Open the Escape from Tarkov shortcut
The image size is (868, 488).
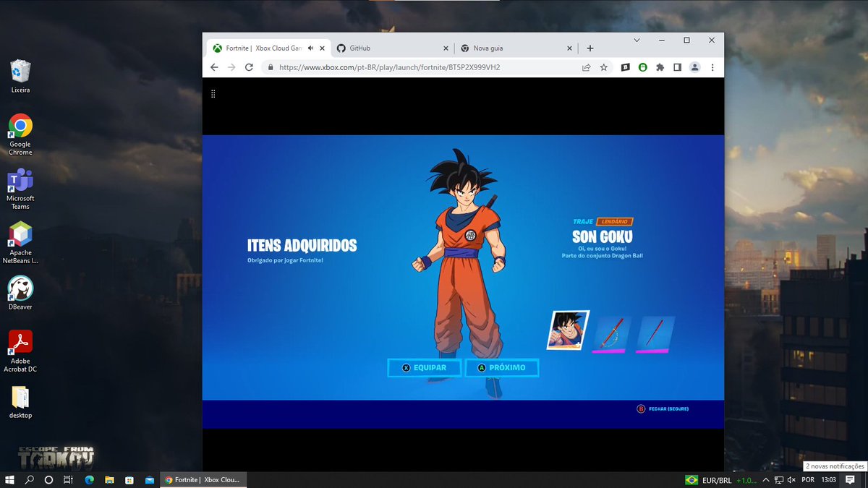coord(56,458)
